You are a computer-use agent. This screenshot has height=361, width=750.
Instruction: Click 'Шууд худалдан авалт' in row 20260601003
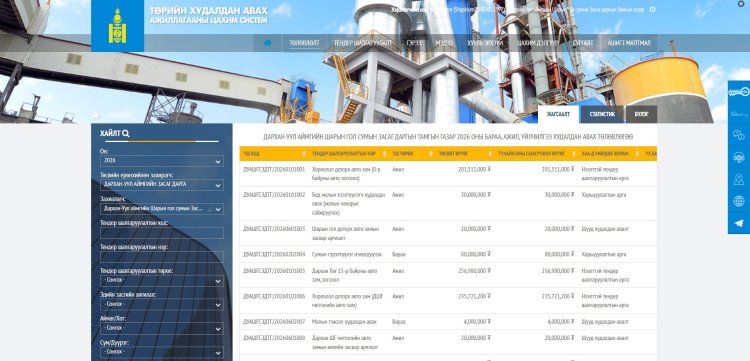pos(605,229)
